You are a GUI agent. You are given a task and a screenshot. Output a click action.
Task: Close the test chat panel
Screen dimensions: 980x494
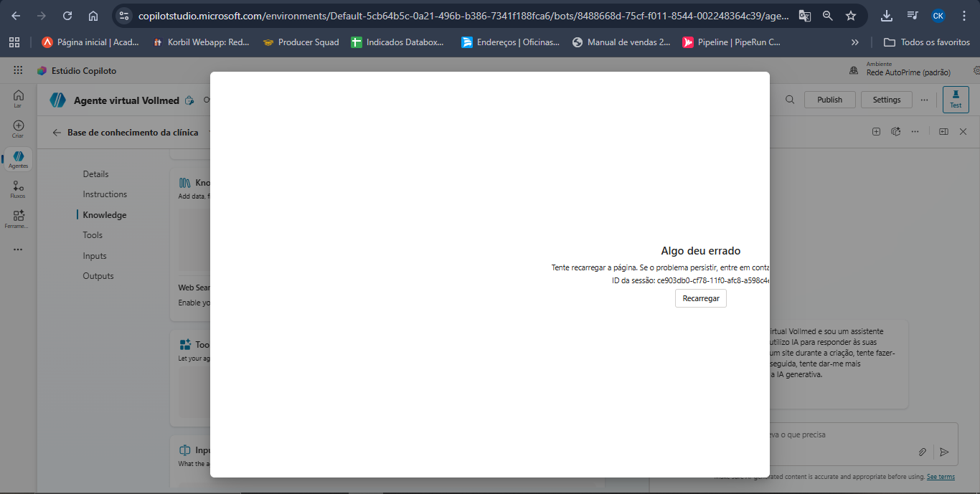(x=963, y=132)
